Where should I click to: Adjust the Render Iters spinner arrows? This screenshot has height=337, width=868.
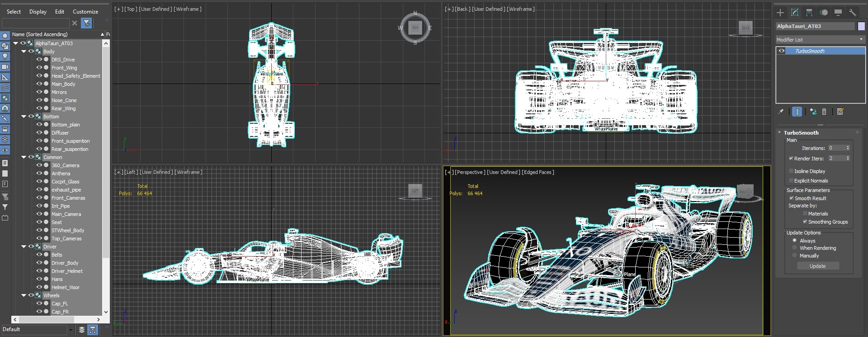[848, 159]
